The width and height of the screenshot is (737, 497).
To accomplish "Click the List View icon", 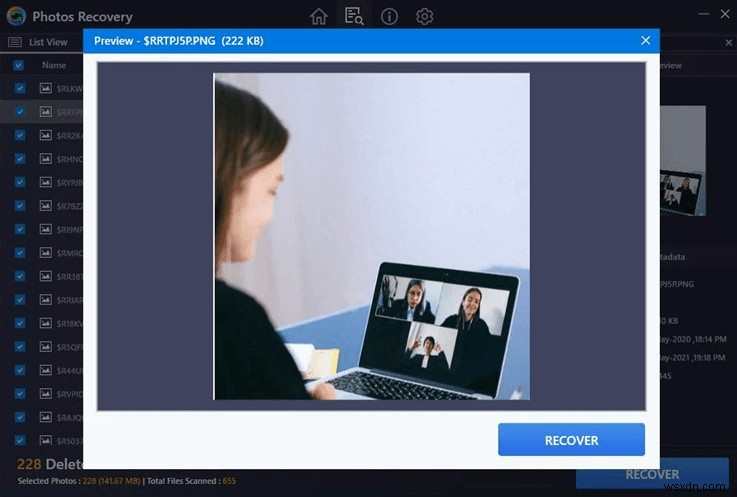I will tap(15, 42).
